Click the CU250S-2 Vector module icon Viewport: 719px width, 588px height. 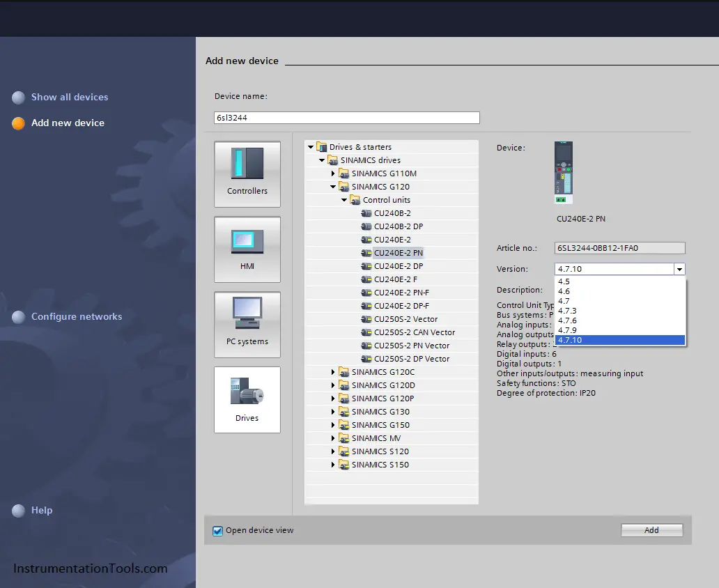click(x=366, y=319)
